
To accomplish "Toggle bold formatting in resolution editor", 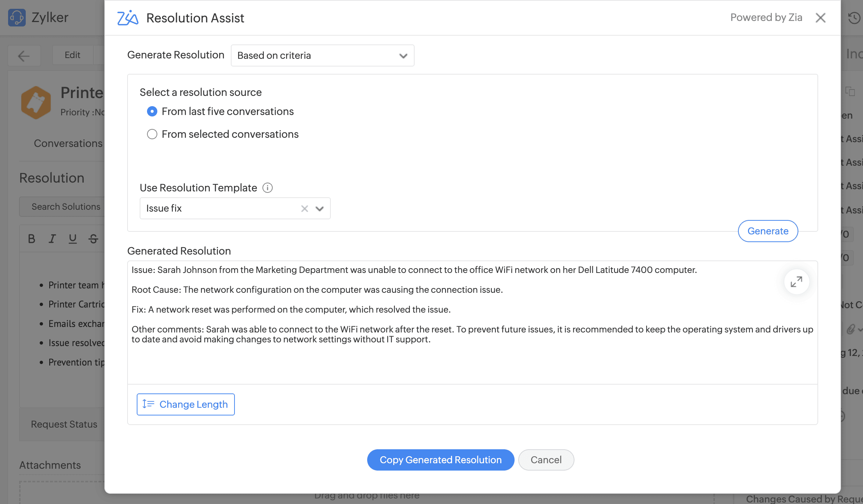I will [31, 238].
